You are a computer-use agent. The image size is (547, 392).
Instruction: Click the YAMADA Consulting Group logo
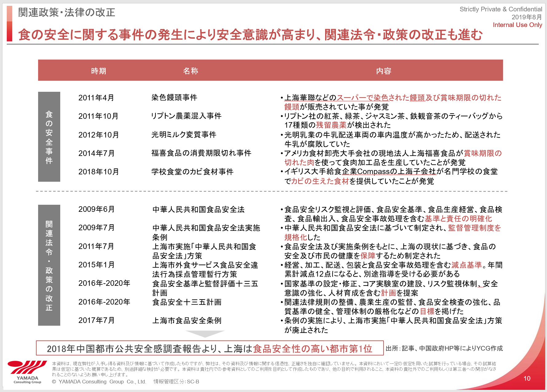(27, 372)
